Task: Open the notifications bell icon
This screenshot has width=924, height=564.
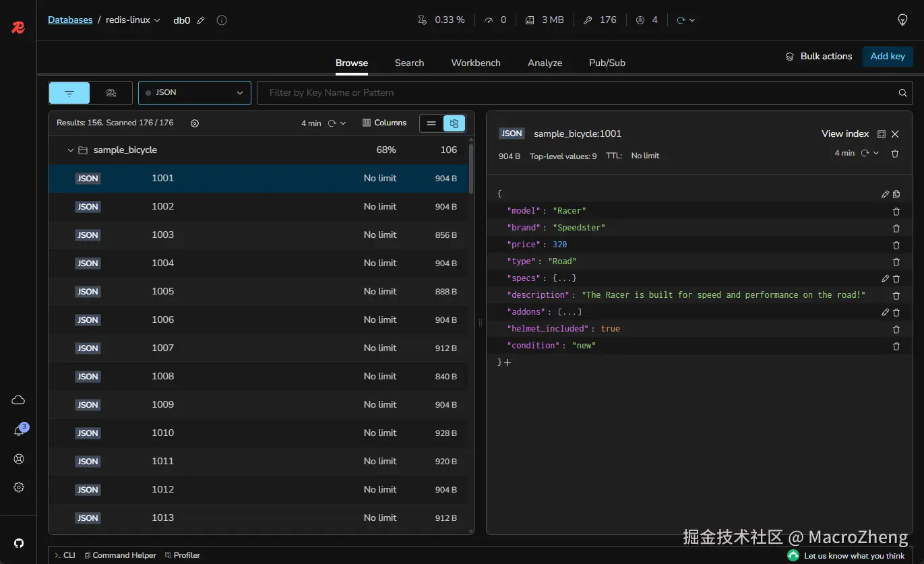Action: coord(19,431)
